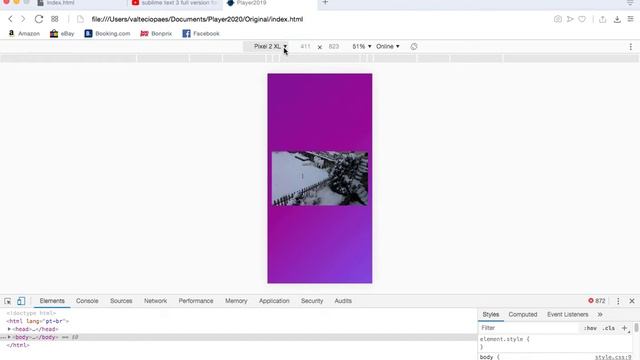Switch to the Event Listeners sidebar tab

tap(567, 314)
